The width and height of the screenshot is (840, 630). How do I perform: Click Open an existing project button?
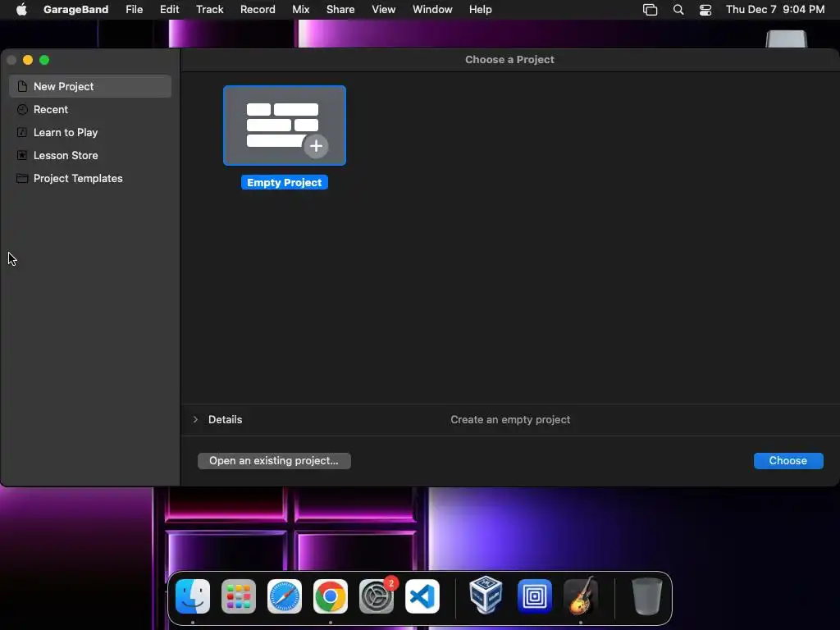(274, 461)
